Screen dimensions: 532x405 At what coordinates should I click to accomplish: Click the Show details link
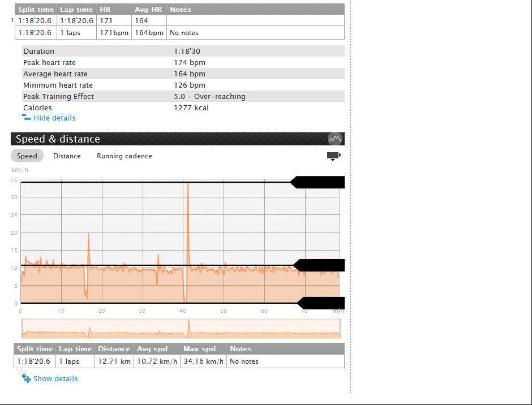pyautogui.click(x=55, y=378)
